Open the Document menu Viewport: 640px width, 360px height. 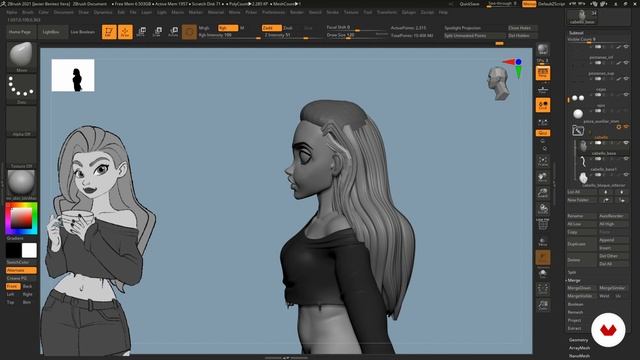[64, 12]
